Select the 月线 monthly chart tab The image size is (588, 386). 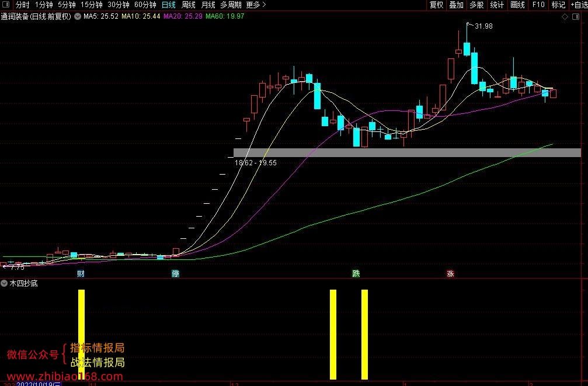tap(208, 5)
